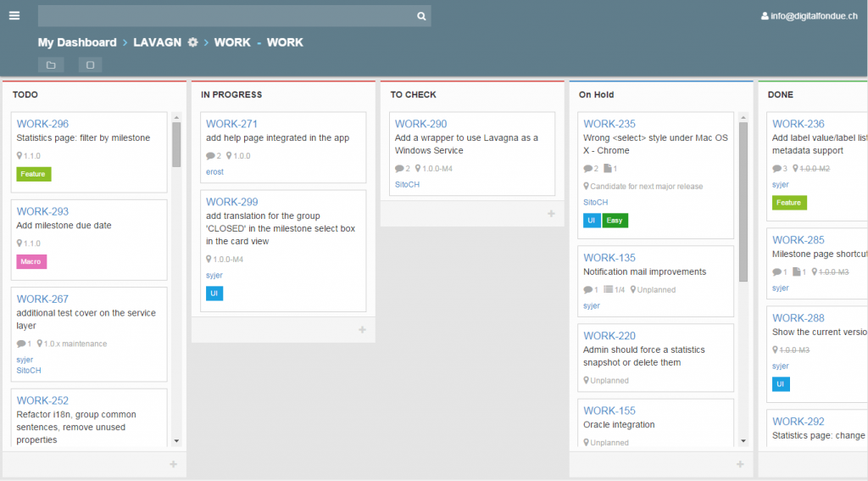Click On Hold column scroll down arrow
868x481 pixels.
click(x=743, y=441)
